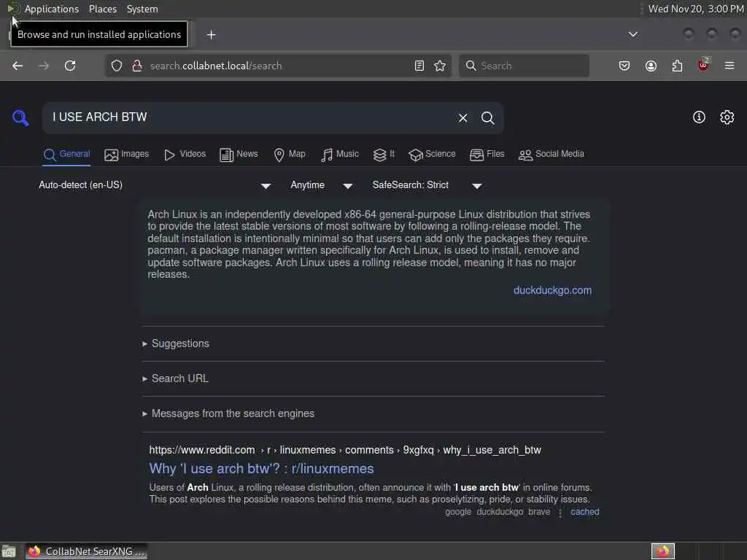The width and height of the screenshot is (747, 560).
Task: Open a new browser tab
Action: [x=211, y=35]
